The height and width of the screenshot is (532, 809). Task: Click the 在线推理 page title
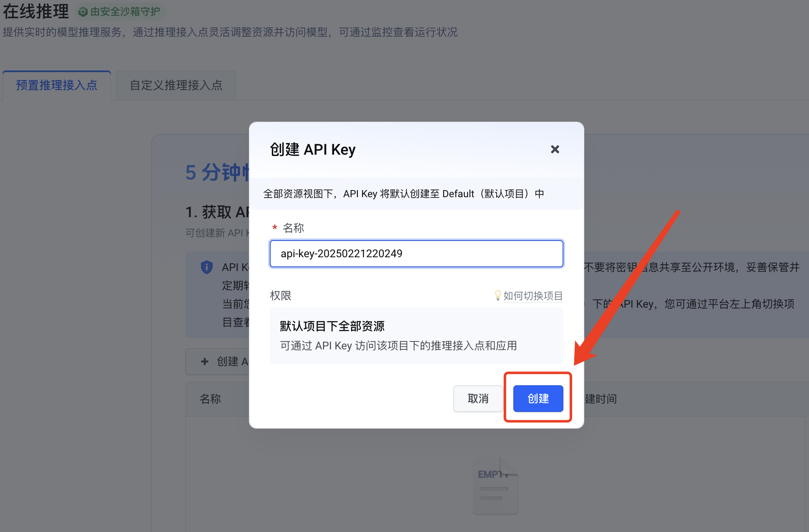coord(36,11)
